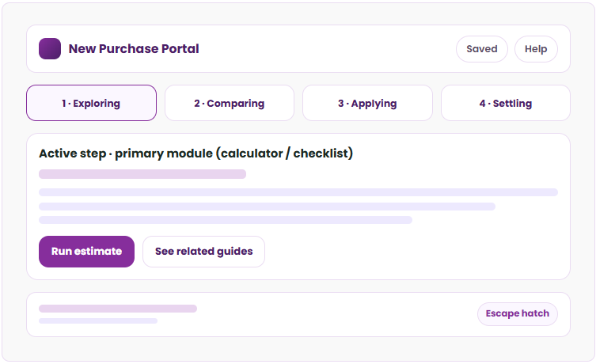See related guides
Viewport: 596px width, 364px height.
pos(203,252)
